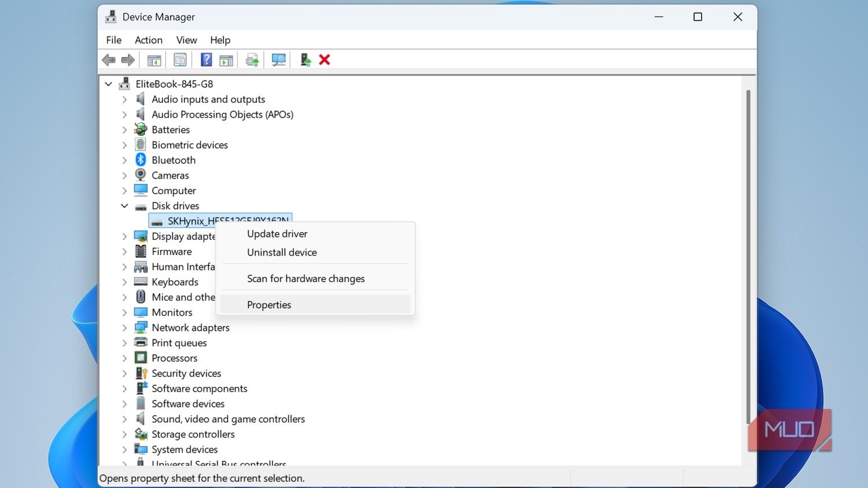
Task: Choose Update driver from context menu
Action: point(315,234)
